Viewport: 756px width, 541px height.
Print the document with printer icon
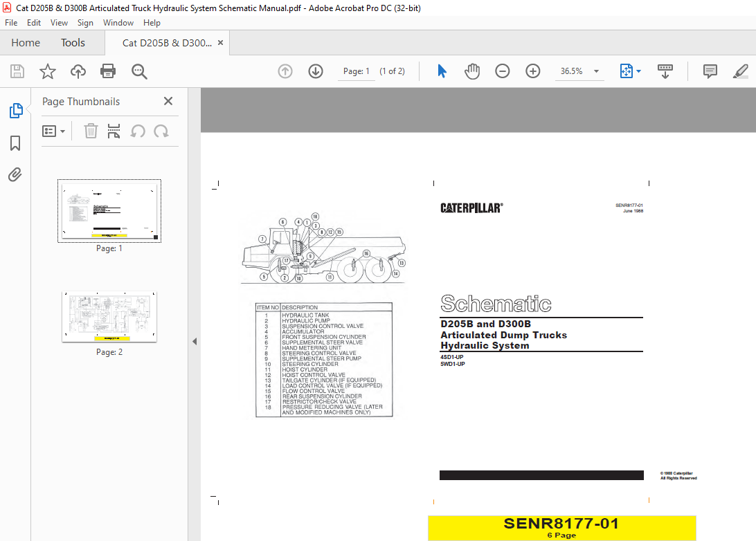click(108, 71)
